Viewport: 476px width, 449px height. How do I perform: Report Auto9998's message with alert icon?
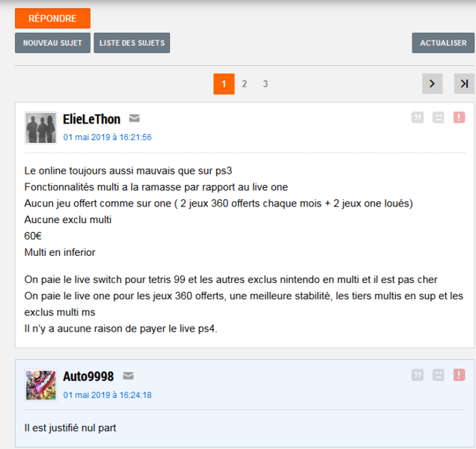coord(459,375)
